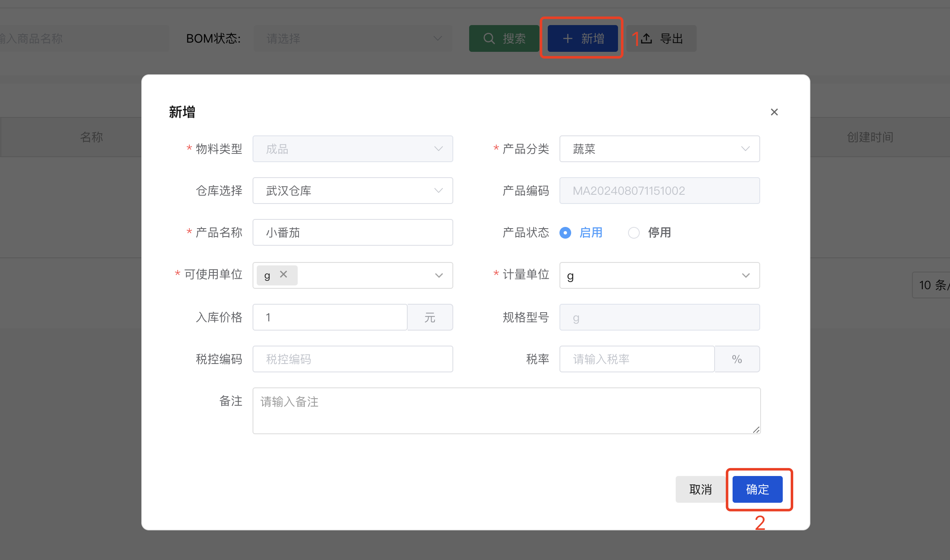Click the 导出 export upload icon
The height and width of the screenshot is (560, 950).
coord(646,38)
